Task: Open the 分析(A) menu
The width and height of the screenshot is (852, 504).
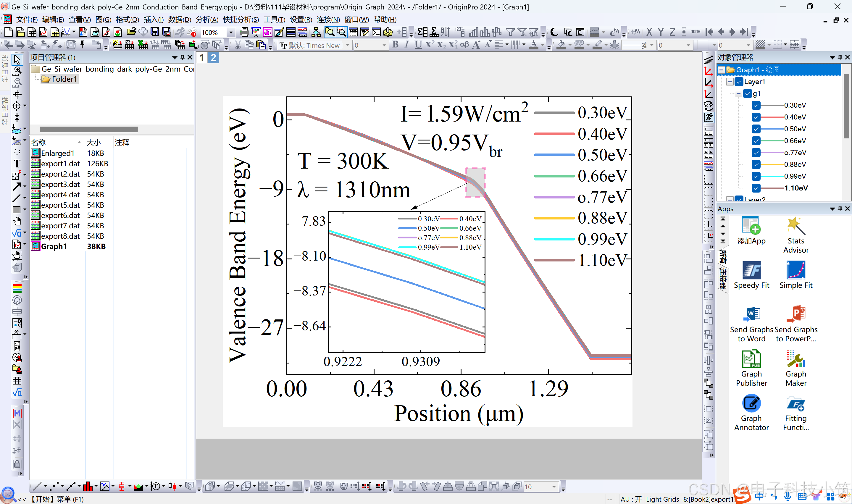Action: (x=206, y=20)
